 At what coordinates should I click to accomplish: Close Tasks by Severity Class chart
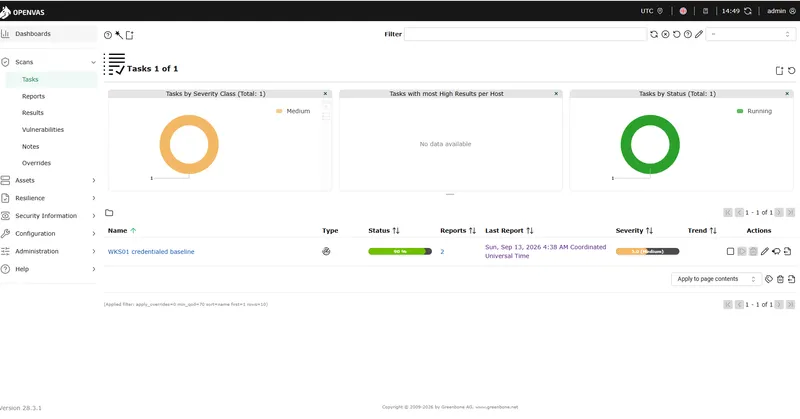tap(325, 93)
